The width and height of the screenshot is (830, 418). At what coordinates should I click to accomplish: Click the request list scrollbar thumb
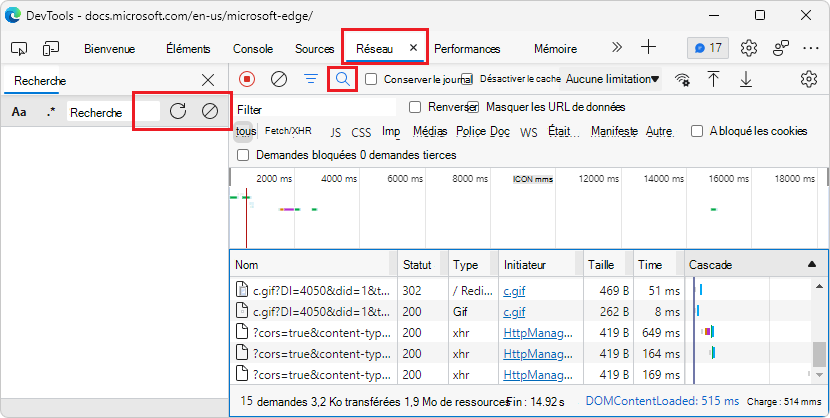click(x=819, y=353)
